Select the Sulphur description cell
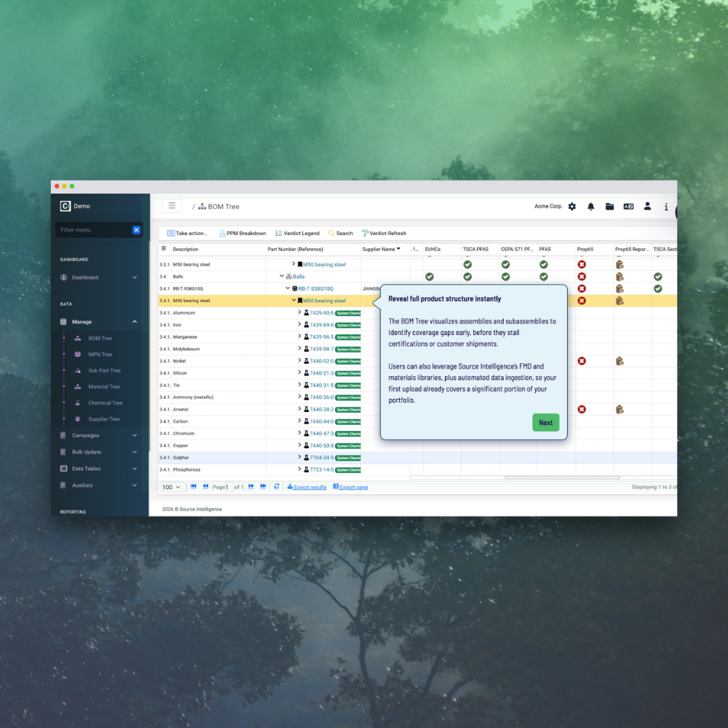Image resolution: width=728 pixels, height=728 pixels. pos(218,457)
